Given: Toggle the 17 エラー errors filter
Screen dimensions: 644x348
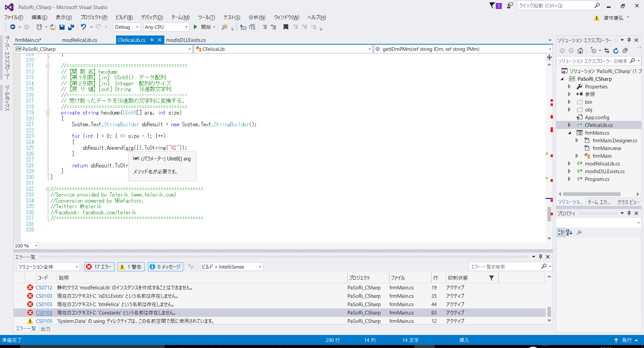Looking at the screenshot, I should coord(99,267).
